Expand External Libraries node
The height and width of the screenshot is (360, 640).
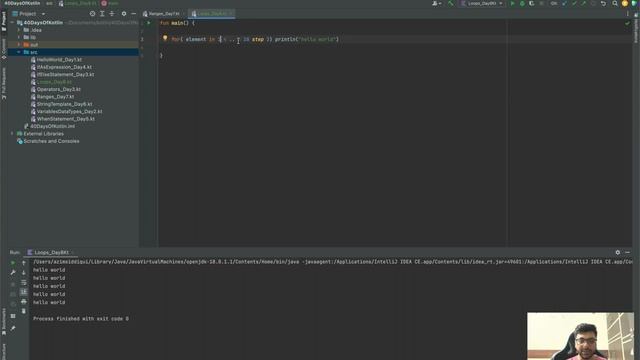12,134
